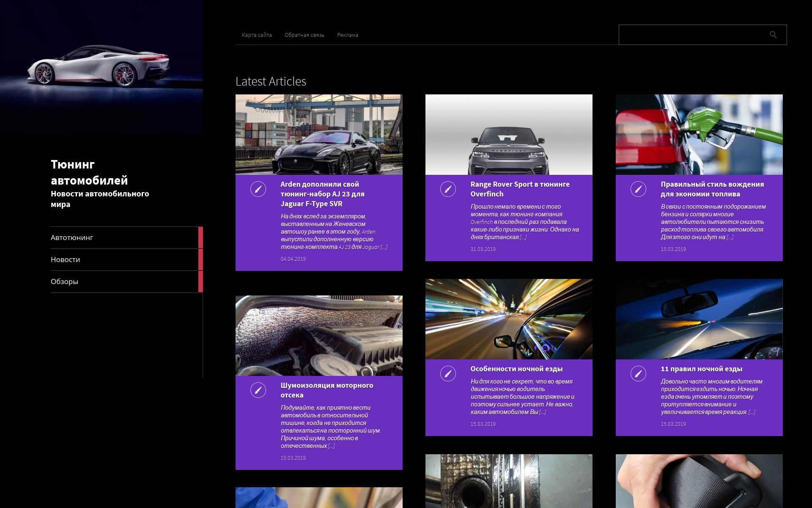Open article title 11 правил ночной езды
The image size is (812, 508).
[701, 369]
